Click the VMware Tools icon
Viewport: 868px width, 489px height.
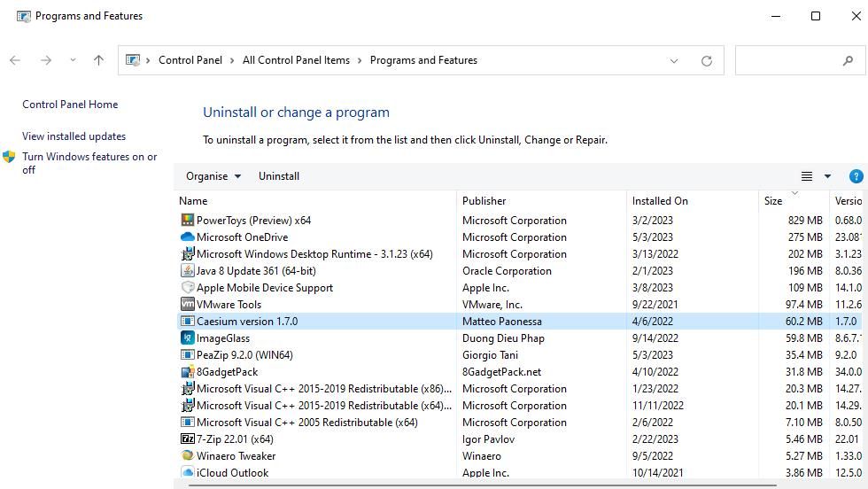pos(188,304)
